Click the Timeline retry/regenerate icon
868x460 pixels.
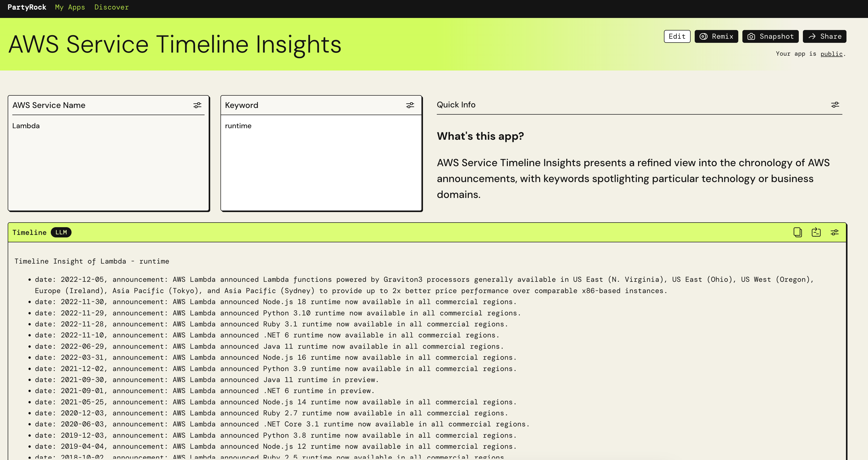coord(816,232)
